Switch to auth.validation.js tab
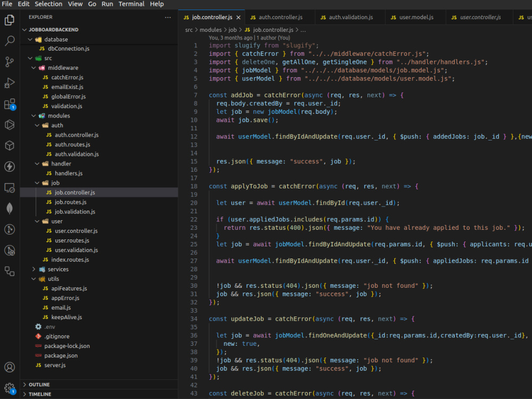 [351, 18]
